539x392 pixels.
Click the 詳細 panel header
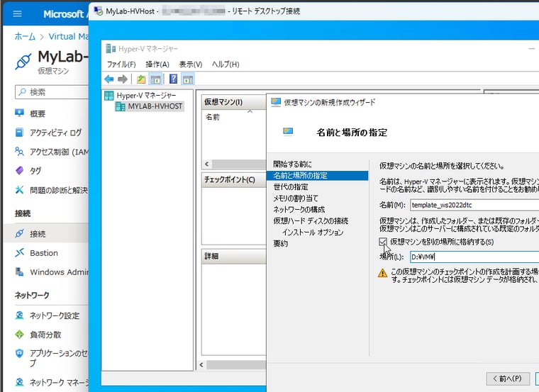pyautogui.click(x=234, y=257)
